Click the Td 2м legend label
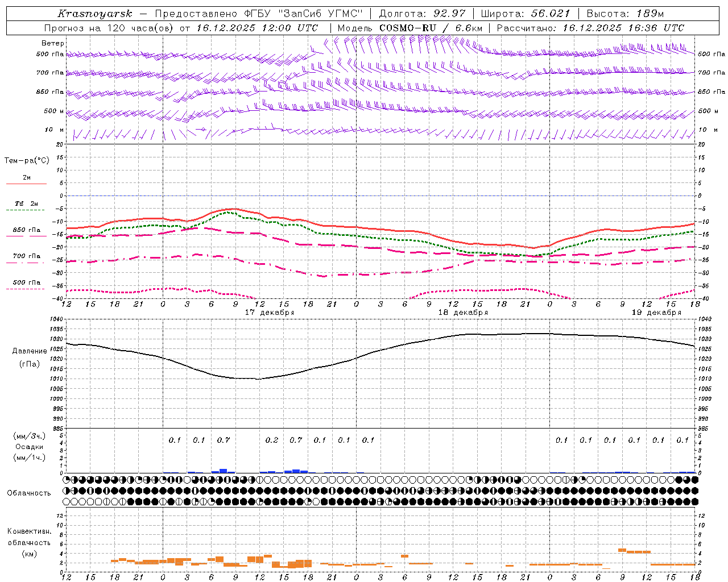Image resolution: width=728 pixels, height=582 pixels. click(27, 203)
